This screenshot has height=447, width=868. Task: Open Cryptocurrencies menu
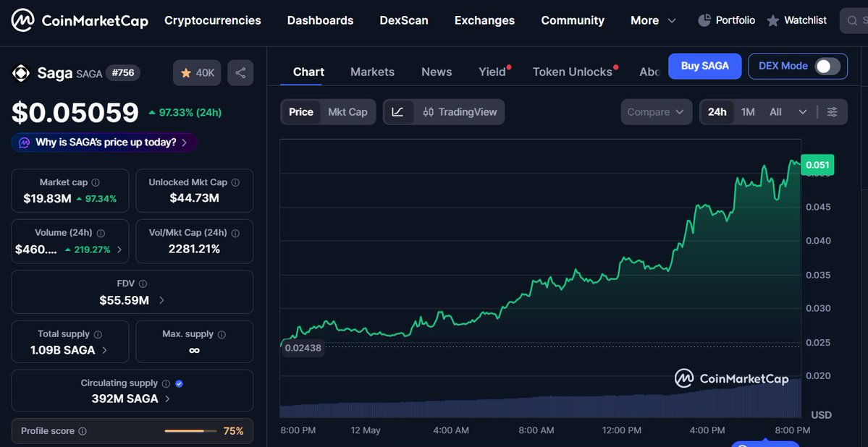[x=213, y=20]
